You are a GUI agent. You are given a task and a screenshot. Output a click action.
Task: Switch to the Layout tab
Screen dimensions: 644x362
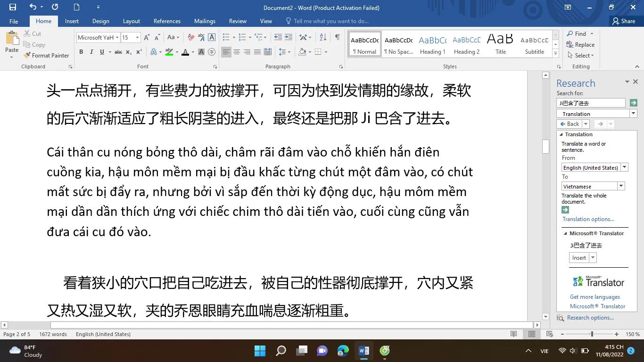click(x=131, y=21)
